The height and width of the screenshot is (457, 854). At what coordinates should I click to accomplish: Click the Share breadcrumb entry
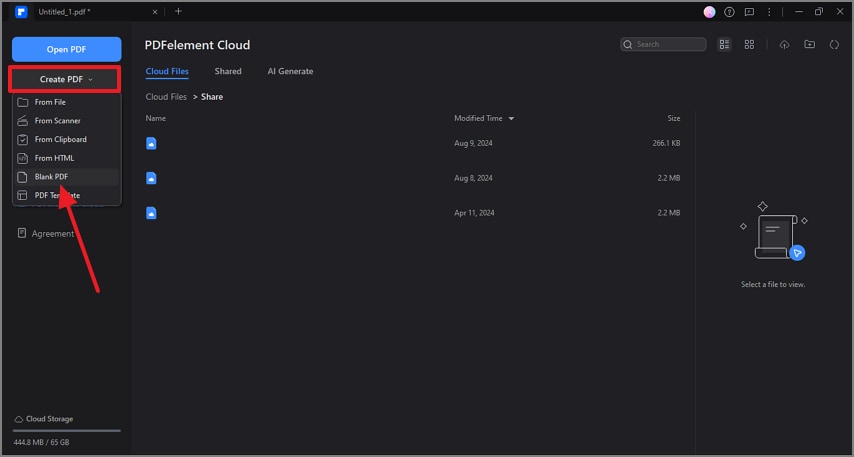[212, 96]
